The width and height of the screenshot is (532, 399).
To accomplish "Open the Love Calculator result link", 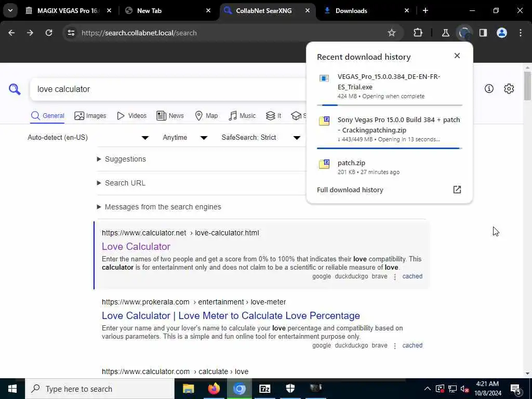I will [x=136, y=247].
